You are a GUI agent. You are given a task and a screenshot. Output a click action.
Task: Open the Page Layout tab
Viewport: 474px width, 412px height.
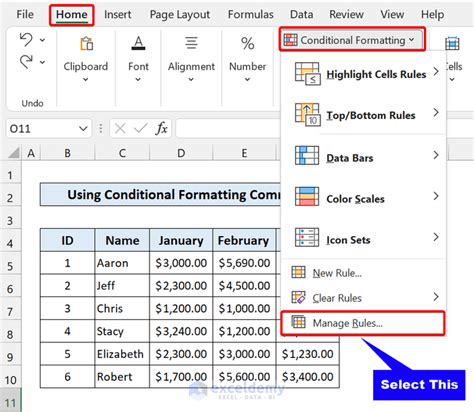tap(180, 14)
